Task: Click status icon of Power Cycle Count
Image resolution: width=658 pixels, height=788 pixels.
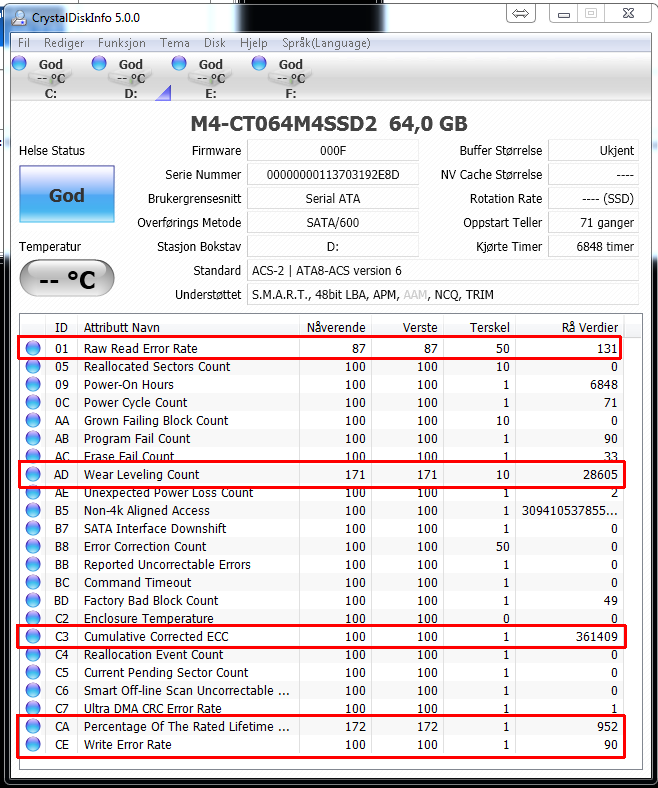Action: [33, 403]
